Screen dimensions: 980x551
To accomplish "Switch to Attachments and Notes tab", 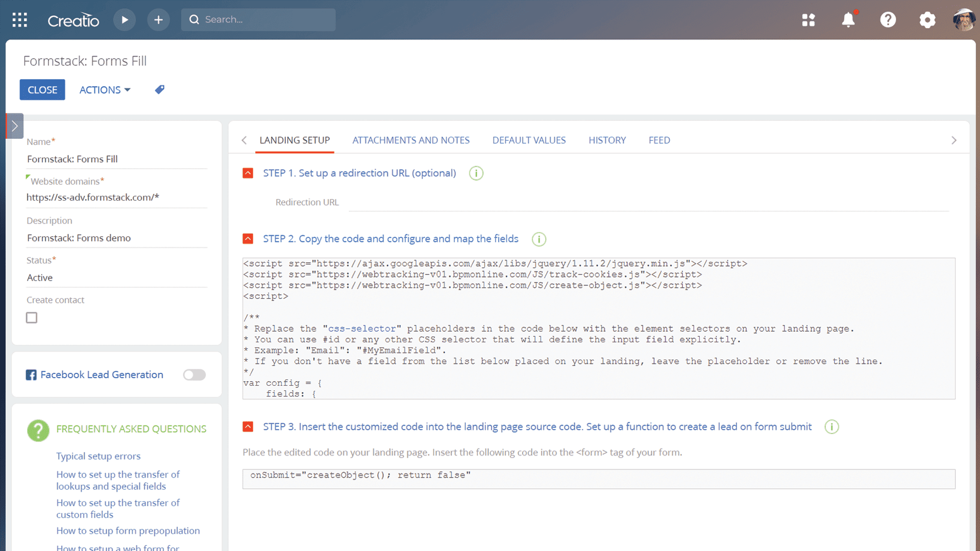I will (411, 140).
